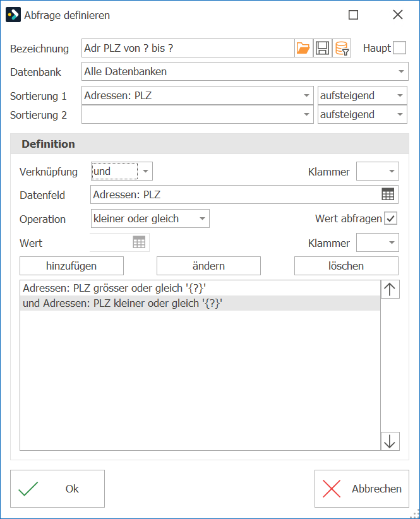Screen dimensions: 420x519
Task: Maximize the Abfrage definieren window
Action: point(354,15)
